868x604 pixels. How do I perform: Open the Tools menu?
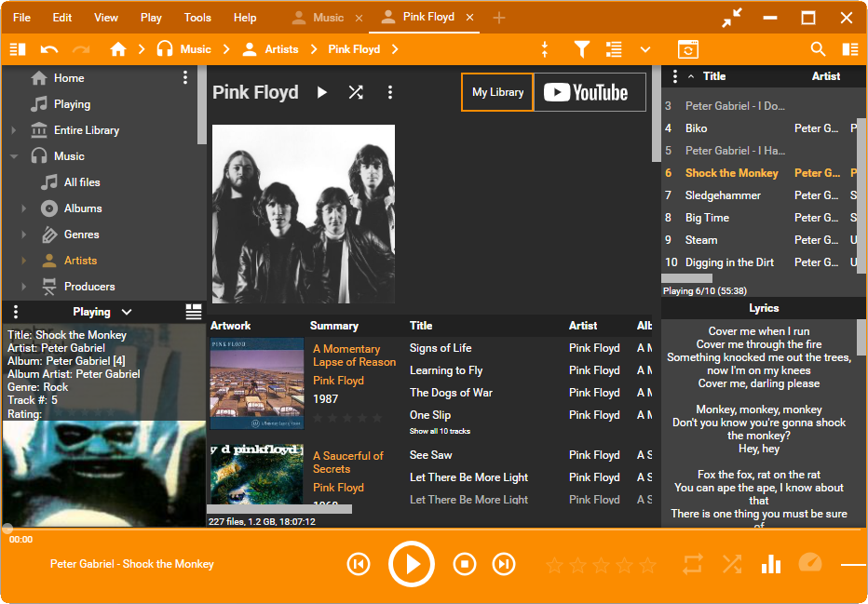coord(197,18)
